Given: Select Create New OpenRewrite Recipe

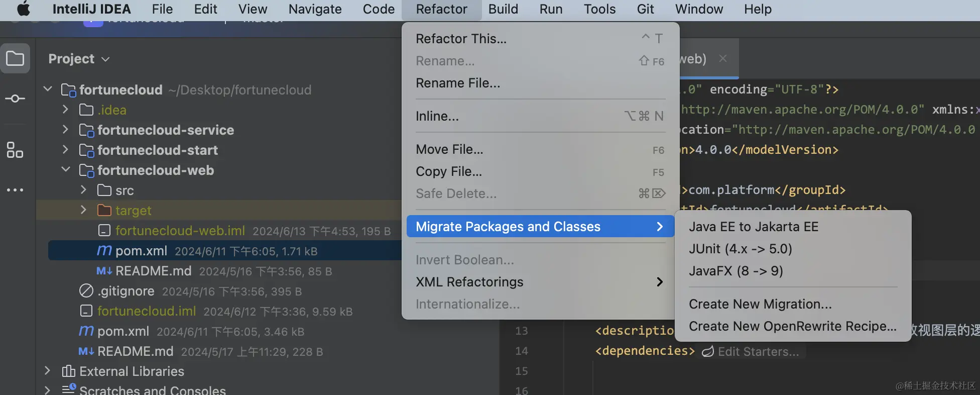Looking at the screenshot, I should coord(792,326).
